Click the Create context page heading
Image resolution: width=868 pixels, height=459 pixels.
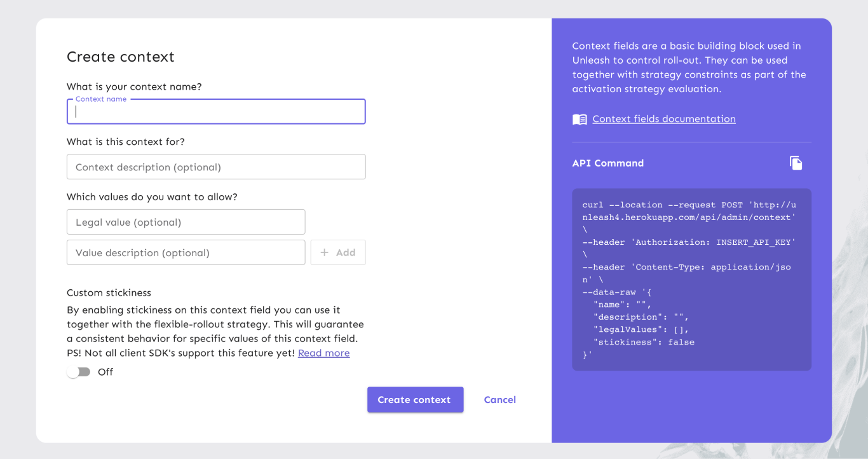pos(121,57)
